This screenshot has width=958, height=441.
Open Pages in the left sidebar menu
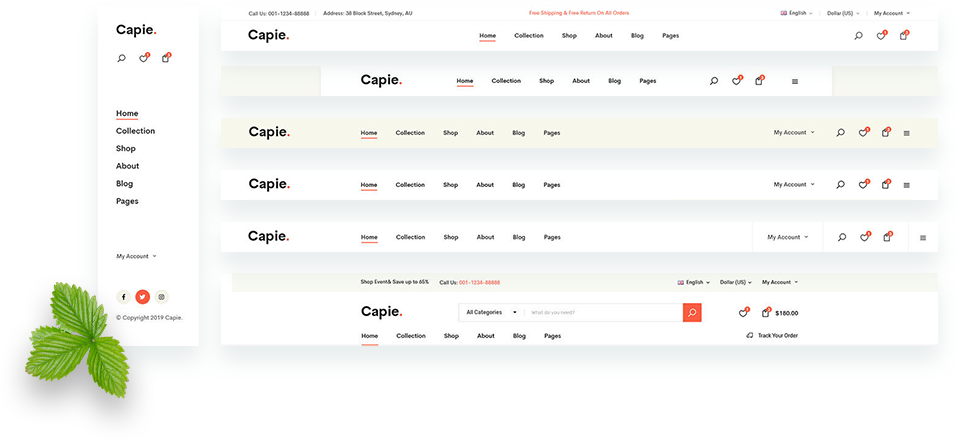pyautogui.click(x=127, y=201)
